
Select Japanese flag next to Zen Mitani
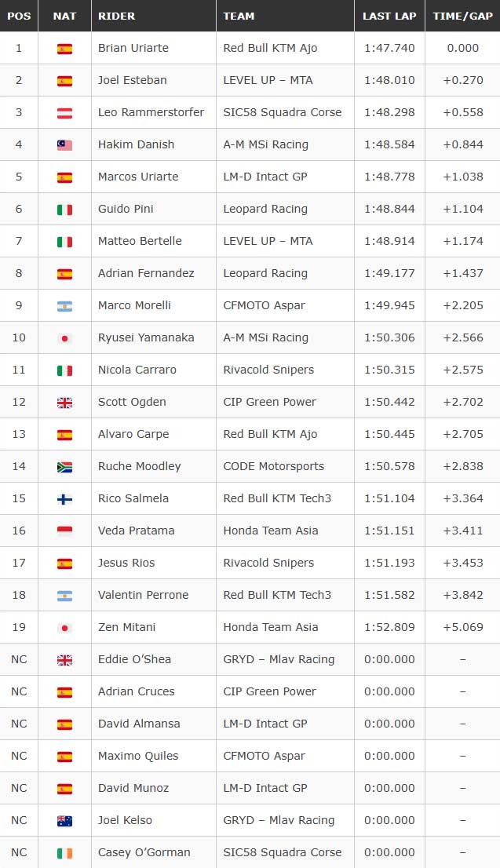click(x=64, y=628)
